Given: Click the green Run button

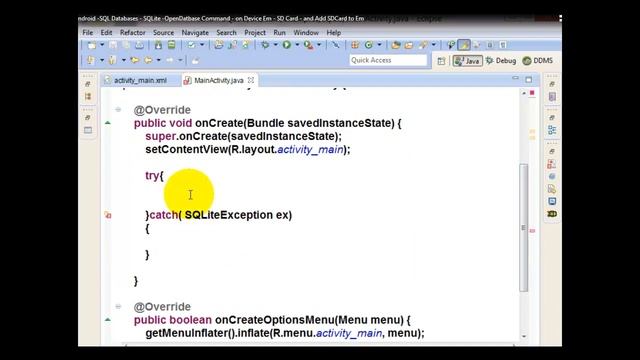Looking at the screenshot, I should tap(287, 45).
